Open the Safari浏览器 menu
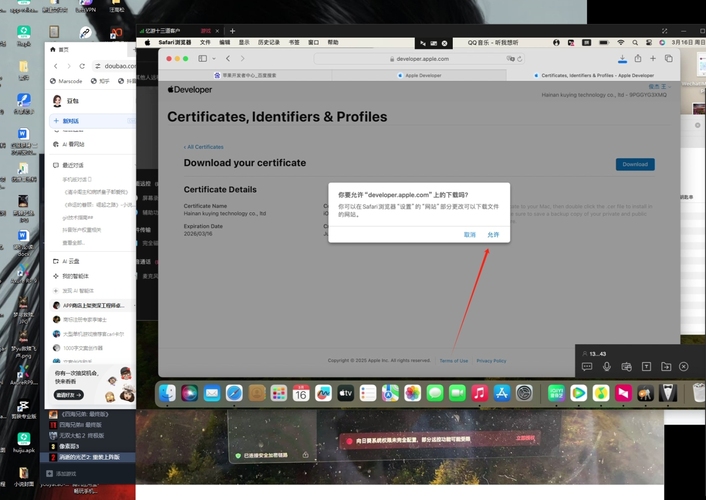 coord(175,42)
